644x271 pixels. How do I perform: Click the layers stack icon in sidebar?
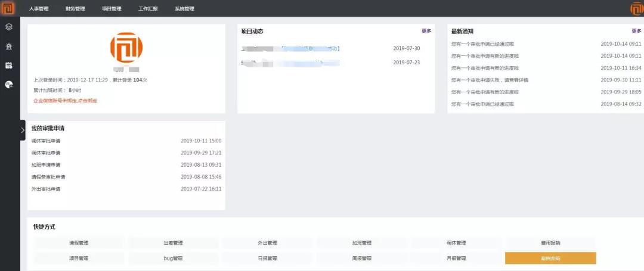9,27
